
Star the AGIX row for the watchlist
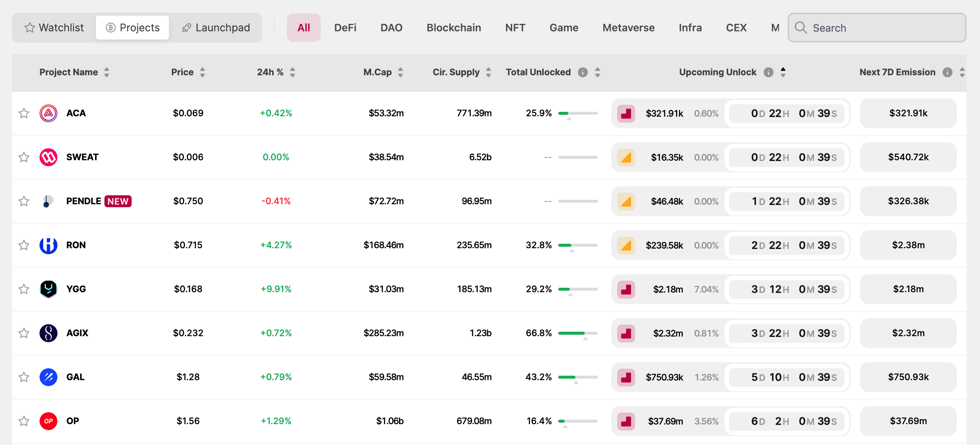(24, 333)
